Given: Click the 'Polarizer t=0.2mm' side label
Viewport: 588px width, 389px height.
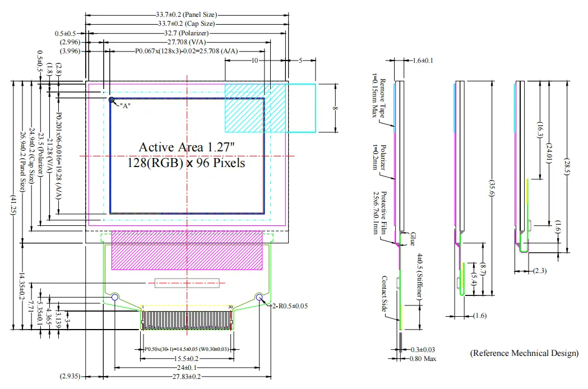Looking at the screenshot, I should 379,157.
